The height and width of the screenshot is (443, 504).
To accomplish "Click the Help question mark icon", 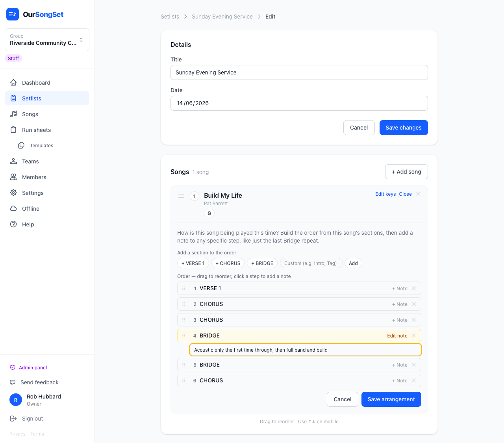I will (13, 224).
